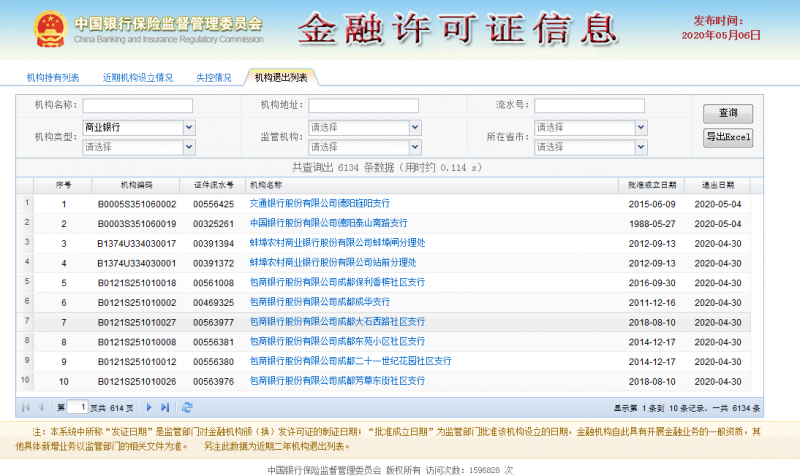Screen dimensions: 800x476
Task: Open the 商业银行 institution type dropdown
Action: pyautogui.click(x=189, y=128)
